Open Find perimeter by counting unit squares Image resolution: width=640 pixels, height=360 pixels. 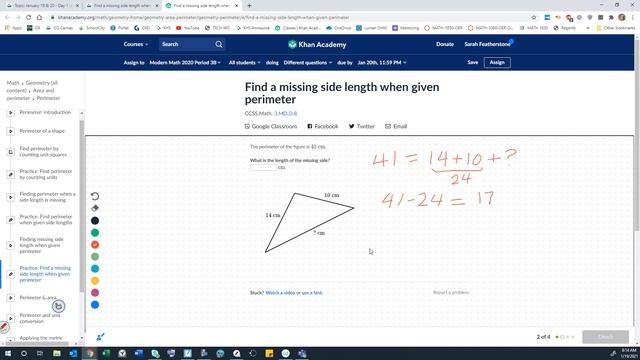click(43, 151)
